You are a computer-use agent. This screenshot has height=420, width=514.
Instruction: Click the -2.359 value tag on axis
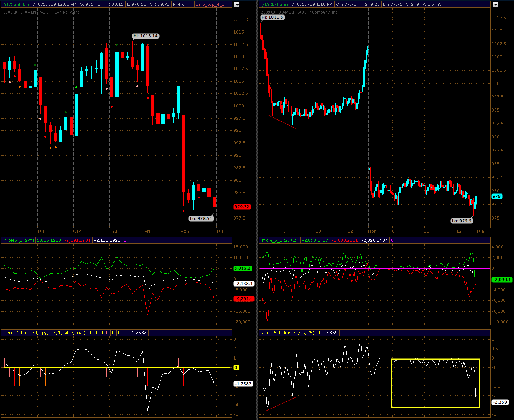coord(500,402)
